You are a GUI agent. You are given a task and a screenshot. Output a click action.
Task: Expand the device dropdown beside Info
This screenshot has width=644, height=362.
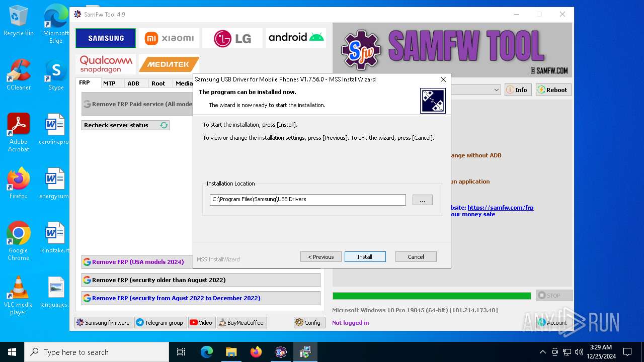click(496, 90)
